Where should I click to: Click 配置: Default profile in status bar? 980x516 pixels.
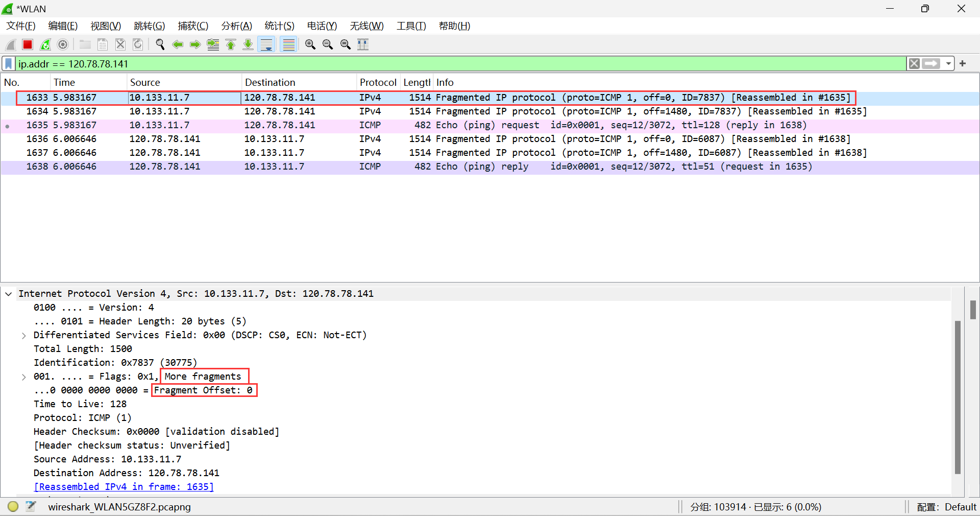tap(946, 507)
